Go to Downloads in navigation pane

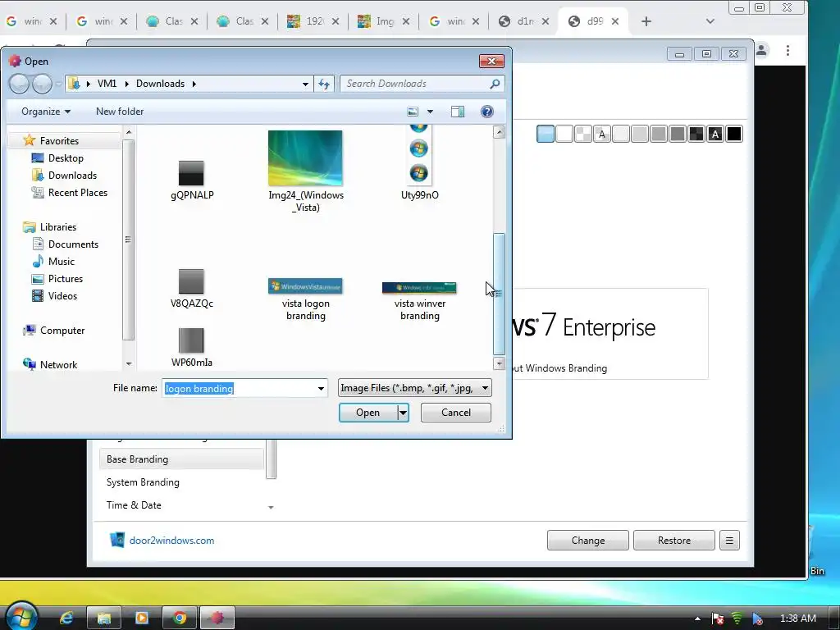click(72, 176)
